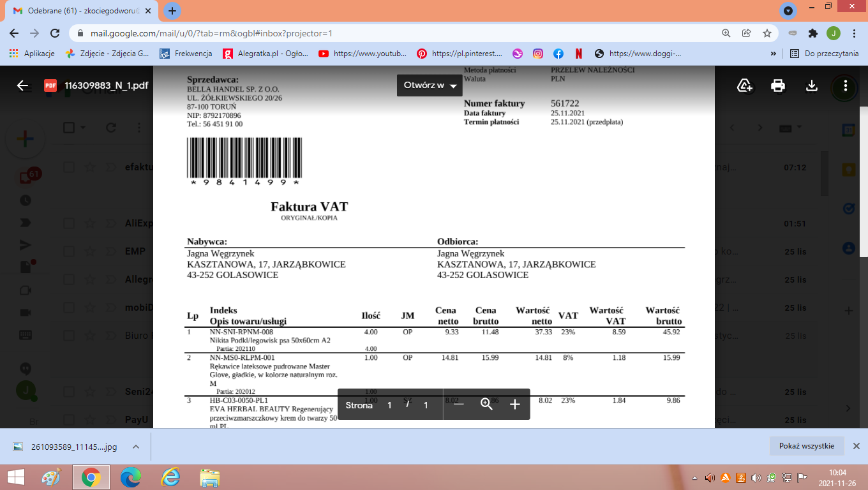This screenshot has height=490, width=868.
Task: Open the viewer's three-dot more options menu
Action: click(x=845, y=85)
